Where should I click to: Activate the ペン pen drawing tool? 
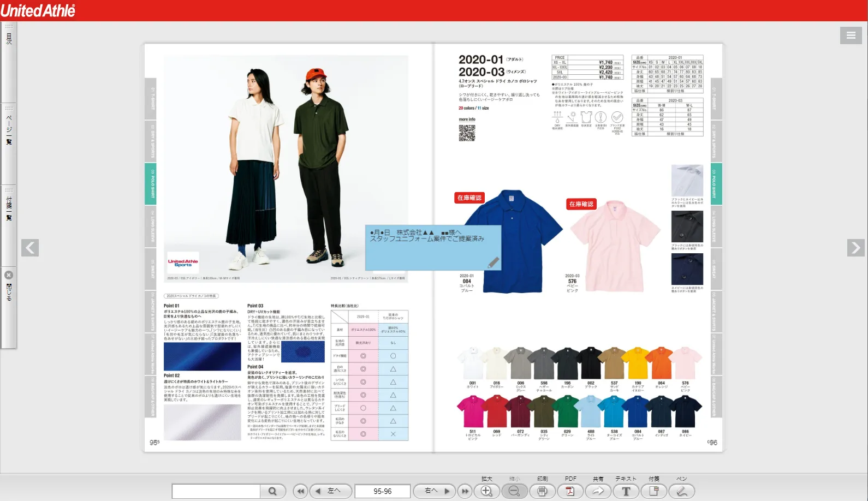[x=682, y=491]
